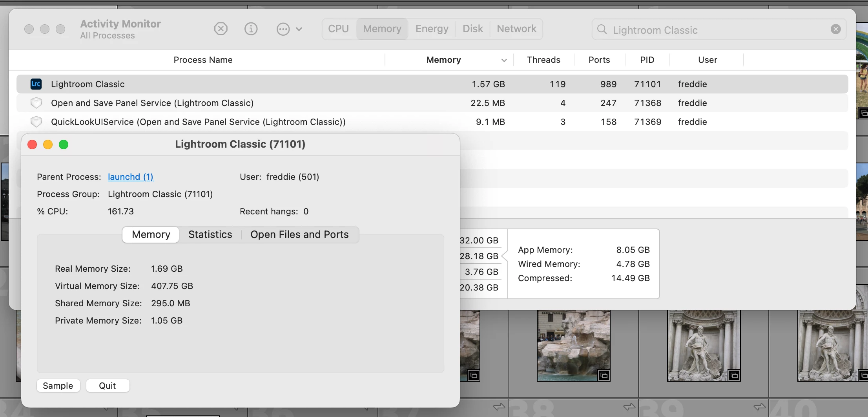The image size is (868, 417).
Task: Click the Compressed 14.49 GB entry
Action: pyautogui.click(x=584, y=278)
